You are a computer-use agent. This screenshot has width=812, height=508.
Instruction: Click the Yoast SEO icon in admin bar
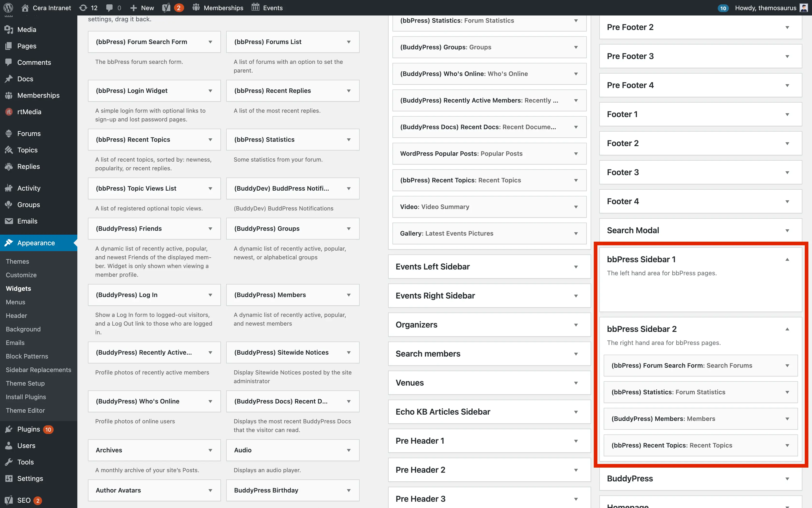(166, 7)
